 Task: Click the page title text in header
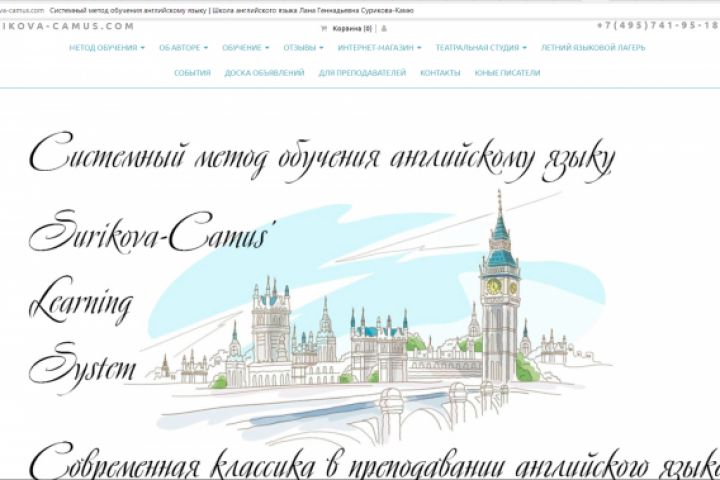coord(231,10)
